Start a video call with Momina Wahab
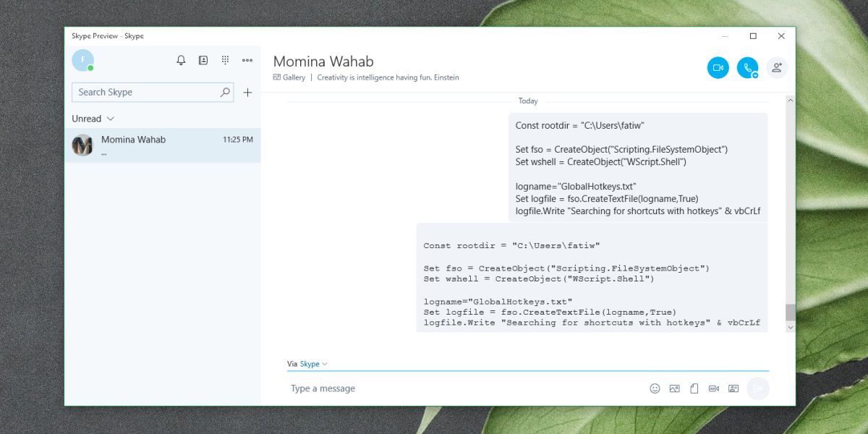The height and width of the screenshot is (434, 868). click(x=718, y=67)
